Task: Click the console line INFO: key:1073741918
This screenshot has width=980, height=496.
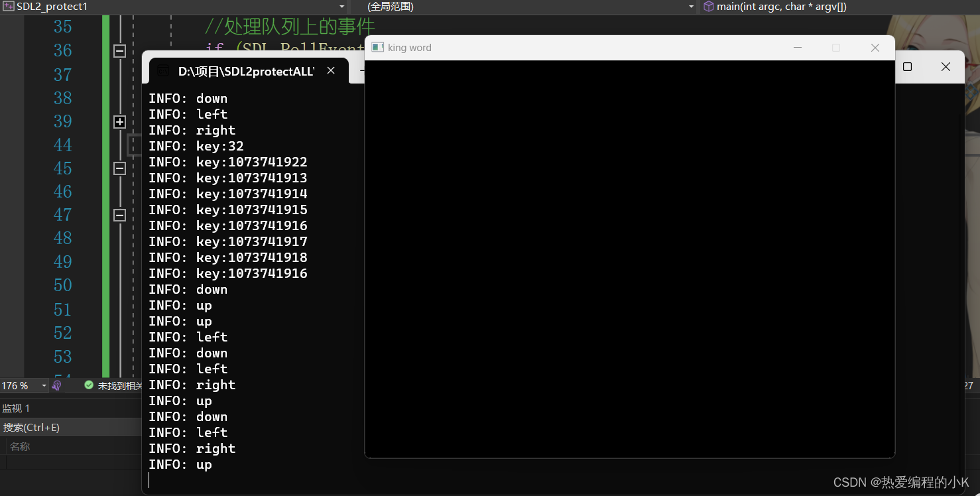Action: [x=228, y=258]
